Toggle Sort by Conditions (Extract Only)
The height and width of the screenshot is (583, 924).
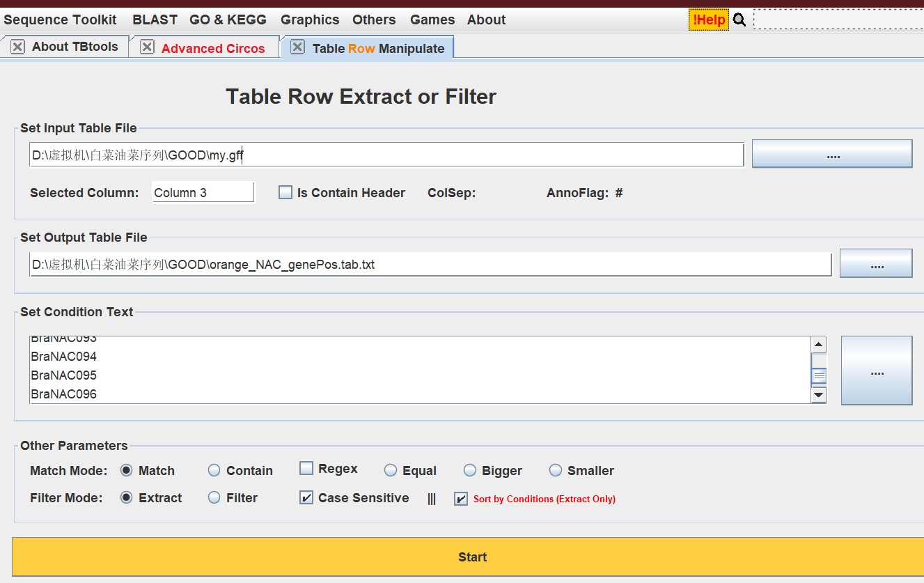(461, 499)
